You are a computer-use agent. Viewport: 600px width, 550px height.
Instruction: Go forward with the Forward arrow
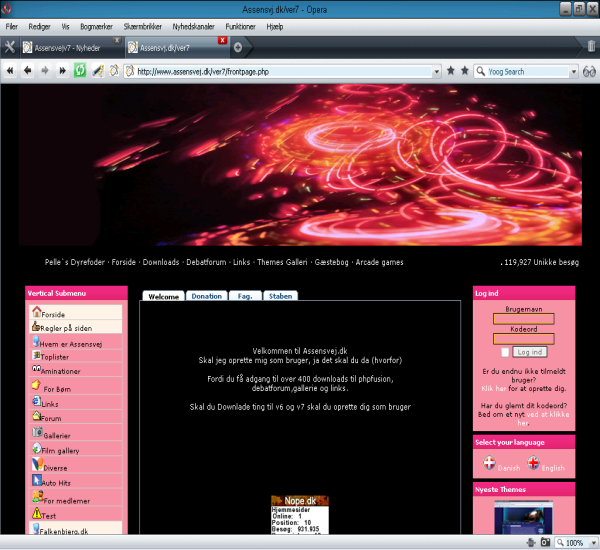point(45,70)
